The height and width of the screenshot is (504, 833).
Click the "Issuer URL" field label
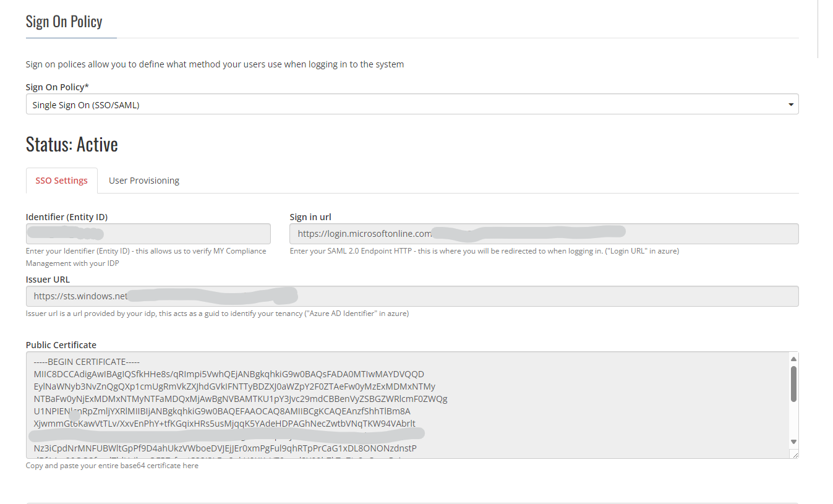(48, 280)
